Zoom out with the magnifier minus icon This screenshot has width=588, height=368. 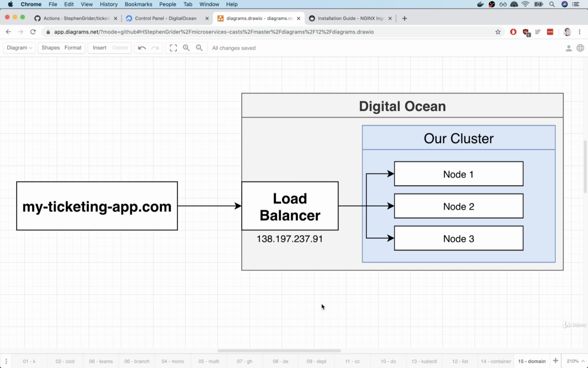(x=199, y=48)
